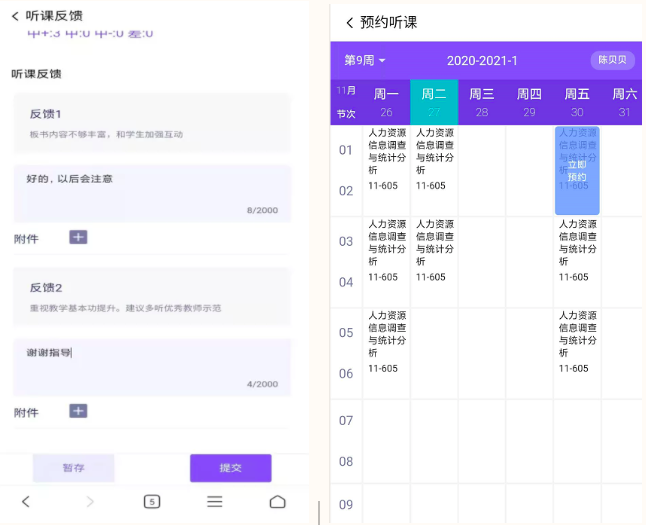Go back from 听课反馈 page
Screen dimensions: 646x525
pyautogui.click(x=15, y=16)
